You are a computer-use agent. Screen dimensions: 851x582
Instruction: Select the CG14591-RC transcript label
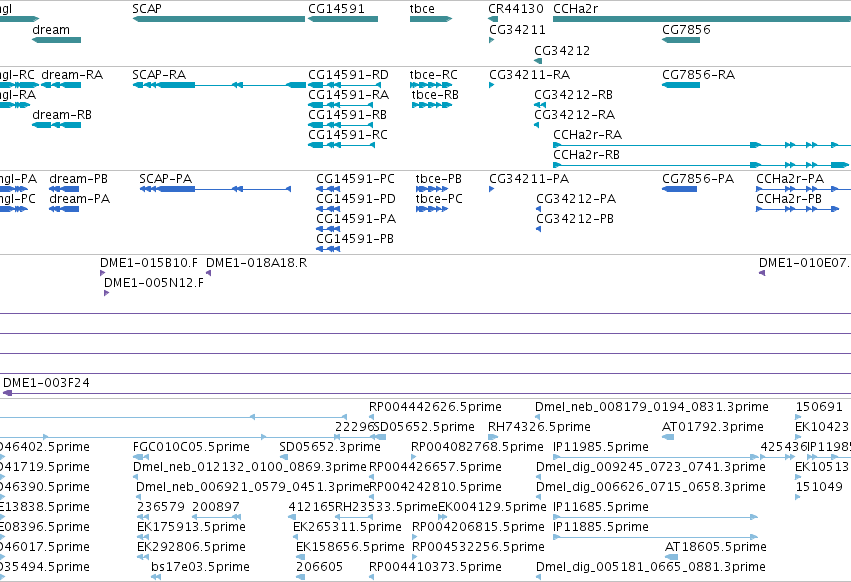(348, 135)
